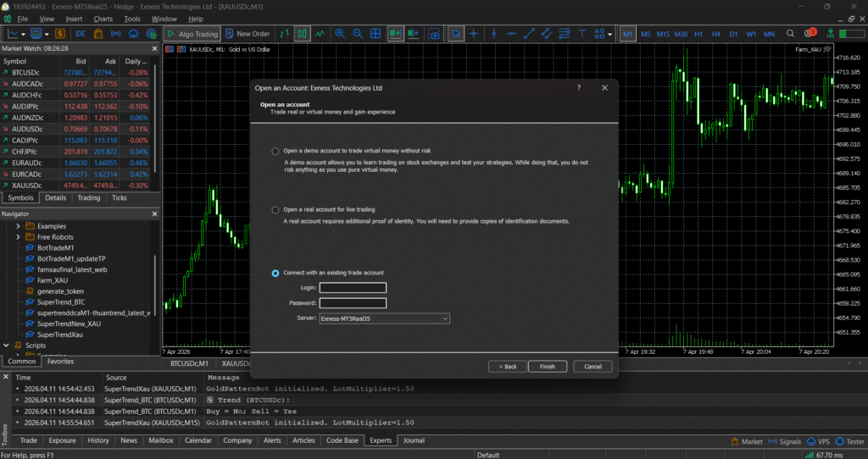Image resolution: width=868 pixels, height=459 pixels.
Task: Select connect with existing trade account option
Action: pyautogui.click(x=275, y=273)
